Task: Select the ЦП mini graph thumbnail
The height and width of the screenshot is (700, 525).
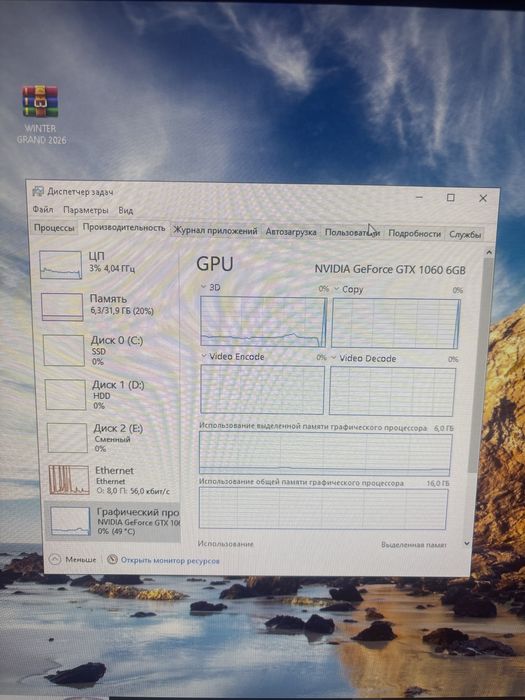Action: click(61, 265)
